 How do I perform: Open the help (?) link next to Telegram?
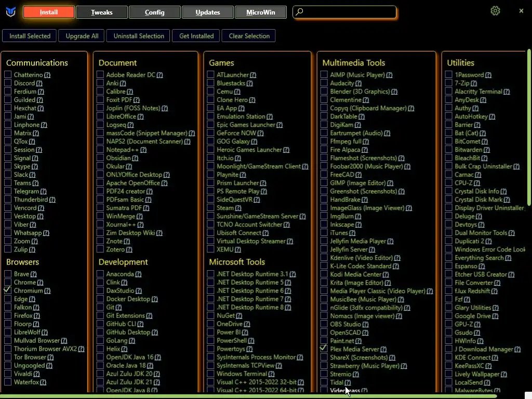coord(44,191)
